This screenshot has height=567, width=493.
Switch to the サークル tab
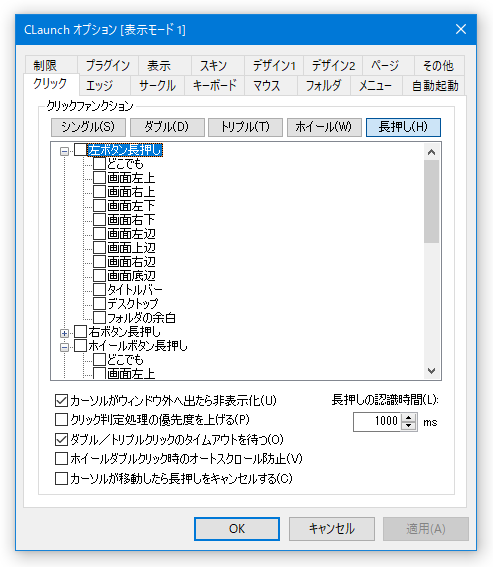[x=157, y=86]
